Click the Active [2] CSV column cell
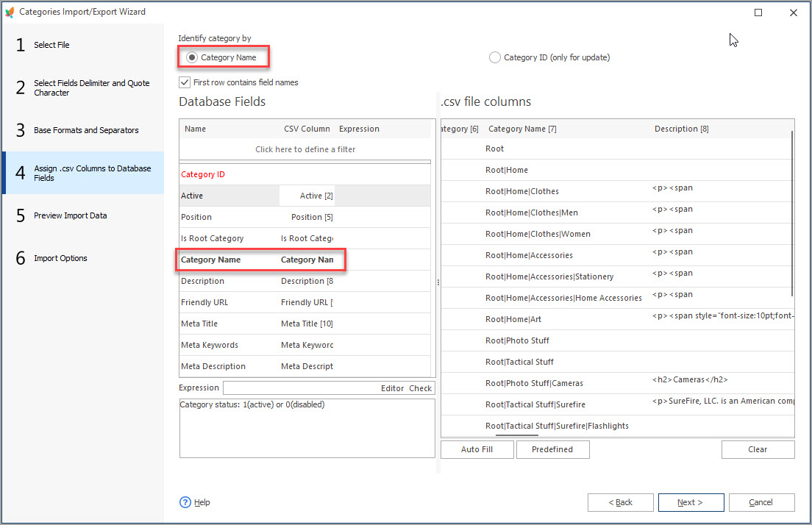The height and width of the screenshot is (525, 812). (307, 196)
